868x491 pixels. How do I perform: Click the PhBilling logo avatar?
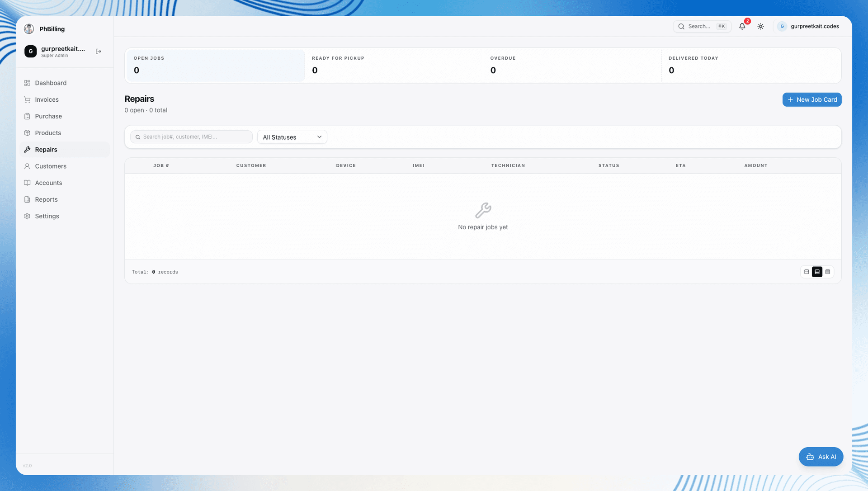pos(29,29)
